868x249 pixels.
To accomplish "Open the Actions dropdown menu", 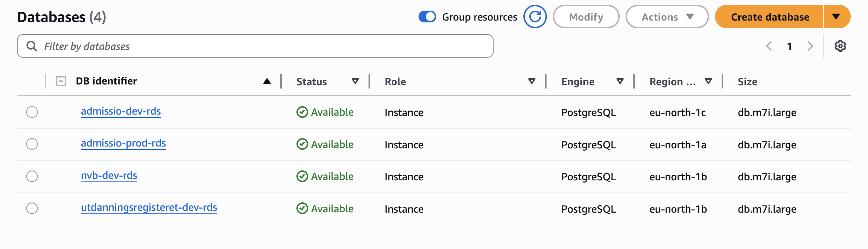I will click(x=667, y=17).
